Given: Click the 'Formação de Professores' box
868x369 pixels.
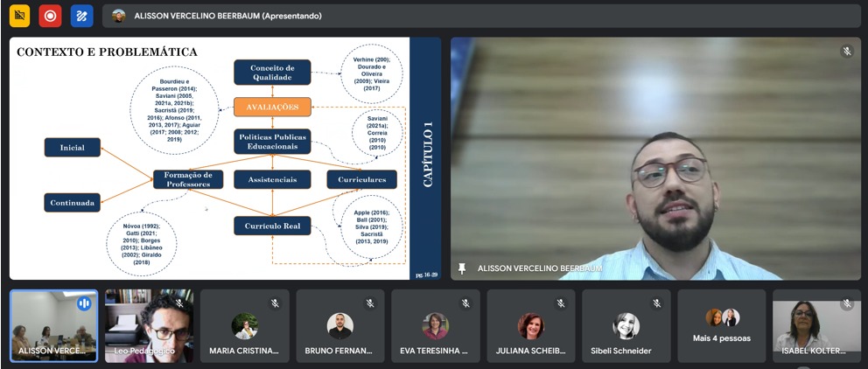Looking at the screenshot, I should click(x=187, y=179).
